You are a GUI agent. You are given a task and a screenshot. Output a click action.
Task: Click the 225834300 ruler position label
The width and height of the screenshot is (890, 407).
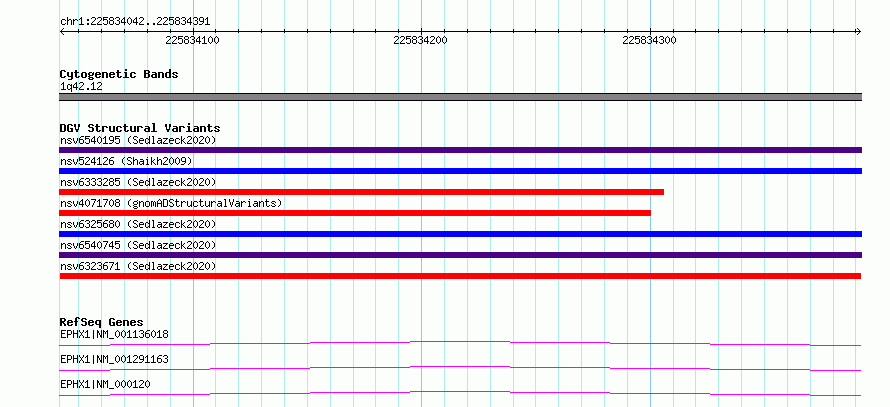[649, 41]
